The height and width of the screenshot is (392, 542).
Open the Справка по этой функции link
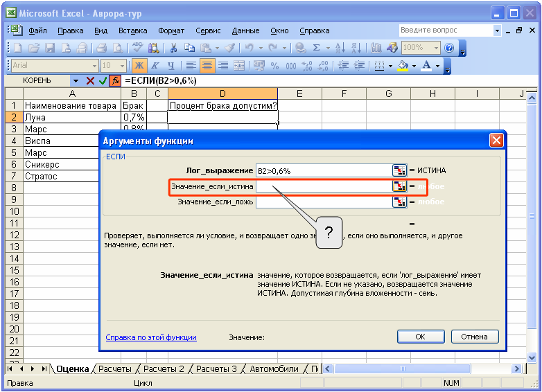point(151,337)
